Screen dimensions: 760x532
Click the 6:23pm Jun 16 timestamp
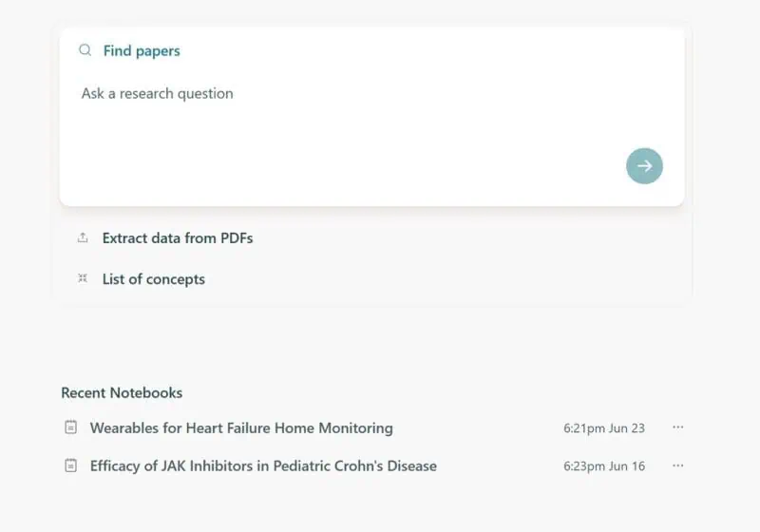(604, 466)
